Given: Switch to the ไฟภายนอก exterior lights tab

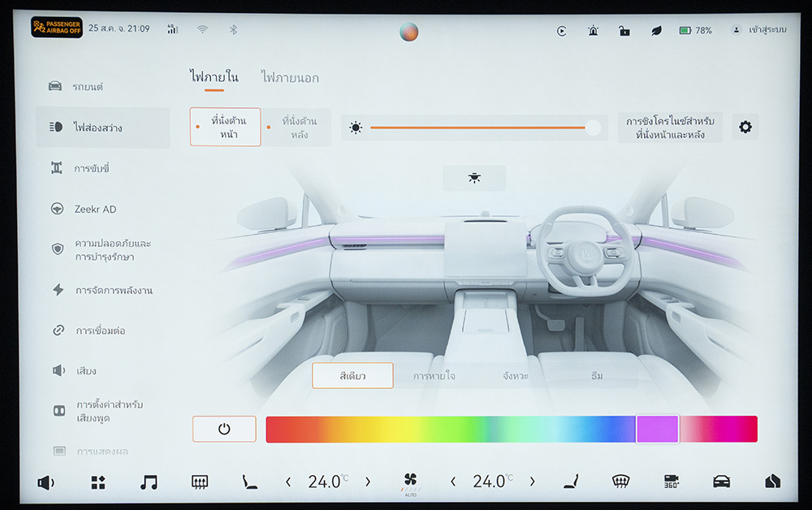Looking at the screenshot, I should [290, 78].
